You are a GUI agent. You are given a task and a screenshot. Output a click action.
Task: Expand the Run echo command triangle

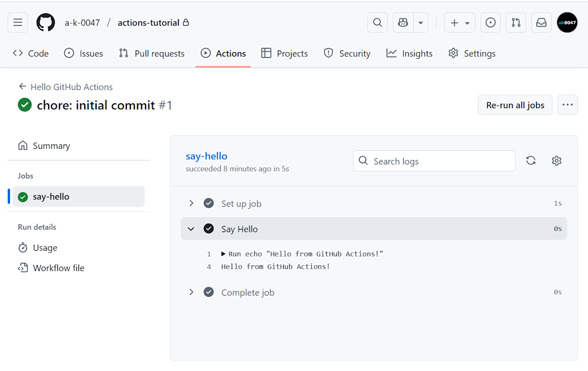pyautogui.click(x=223, y=254)
